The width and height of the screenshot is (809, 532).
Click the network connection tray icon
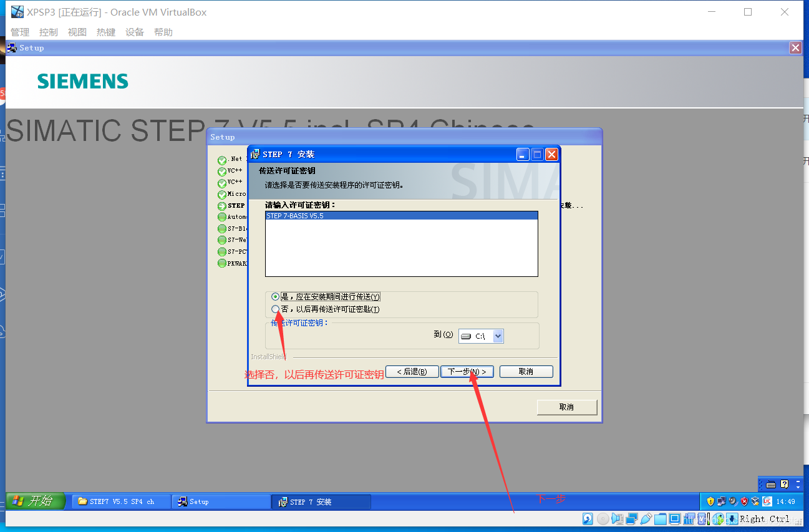tap(722, 501)
